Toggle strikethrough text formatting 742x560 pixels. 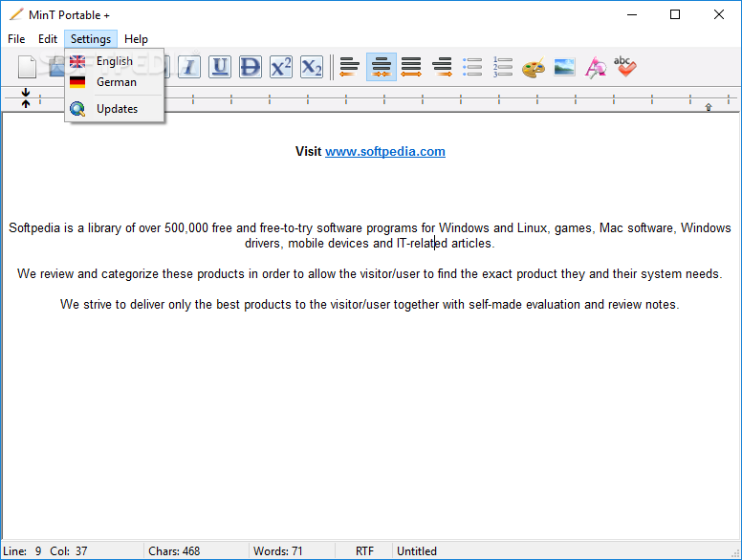(251, 67)
